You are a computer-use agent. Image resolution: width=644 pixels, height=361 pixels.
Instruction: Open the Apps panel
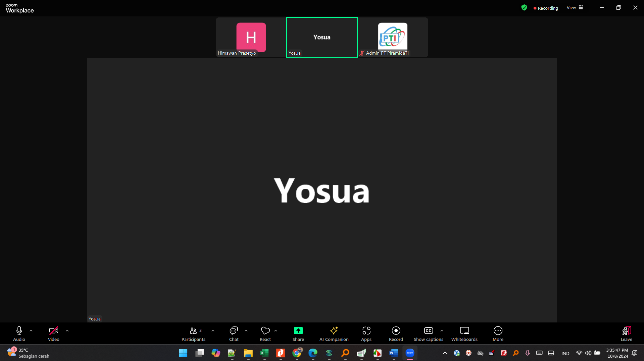366,334
